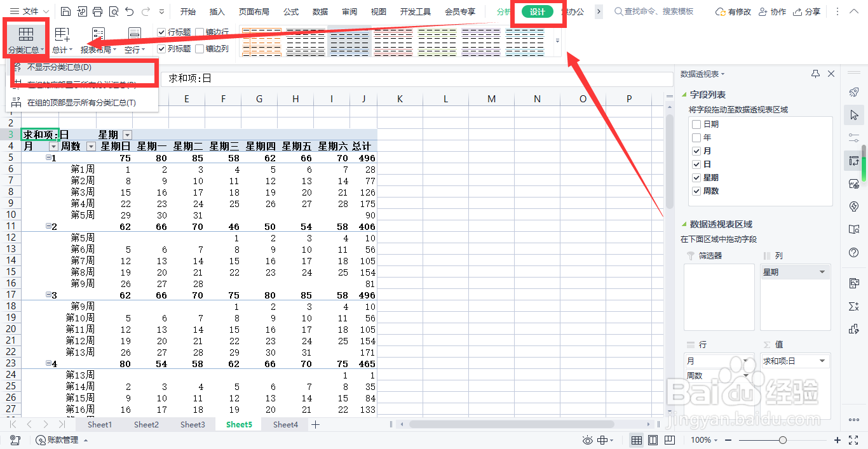Collapse month 3 group in pivot table

(x=48, y=295)
